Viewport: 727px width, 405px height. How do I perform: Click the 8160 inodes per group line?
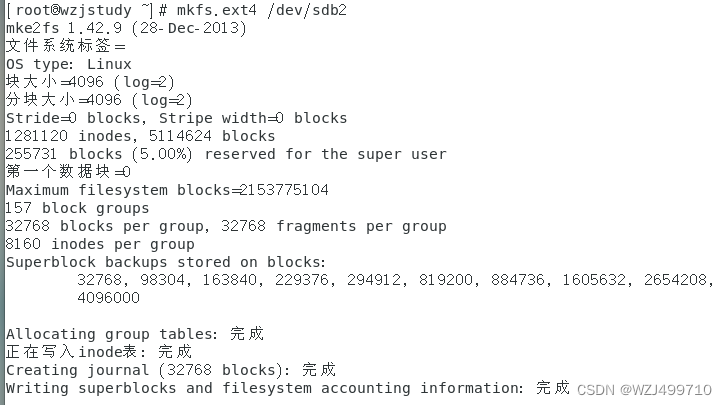pyautogui.click(x=100, y=244)
